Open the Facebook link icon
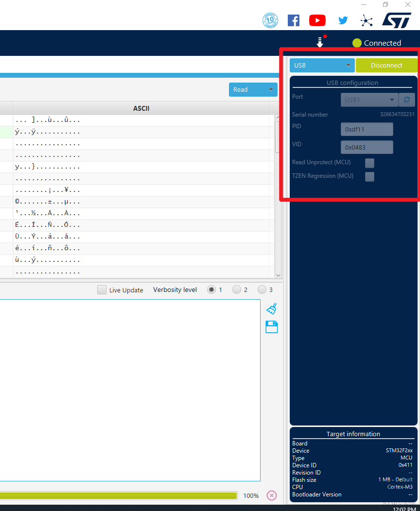This screenshot has height=511, width=420. click(x=294, y=20)
